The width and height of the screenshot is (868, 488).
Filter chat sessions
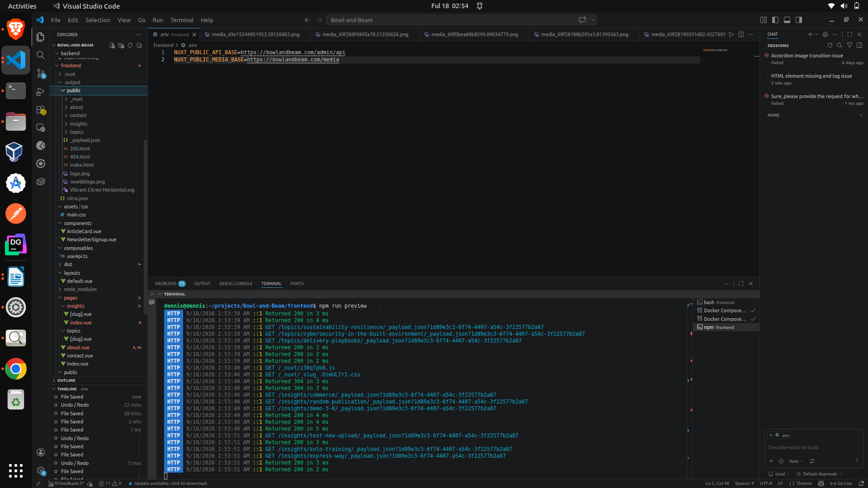(849, 45)
